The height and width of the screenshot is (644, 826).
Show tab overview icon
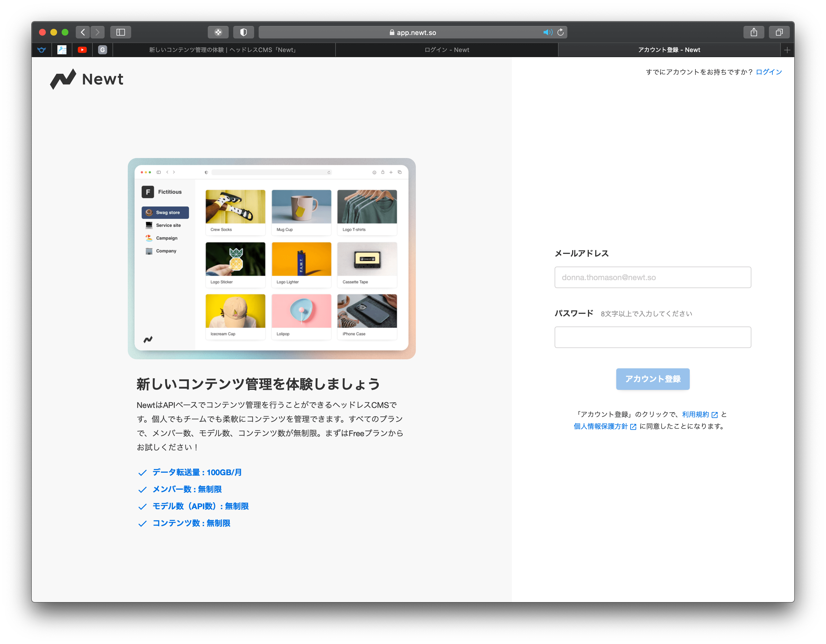(x=779, y=32)
